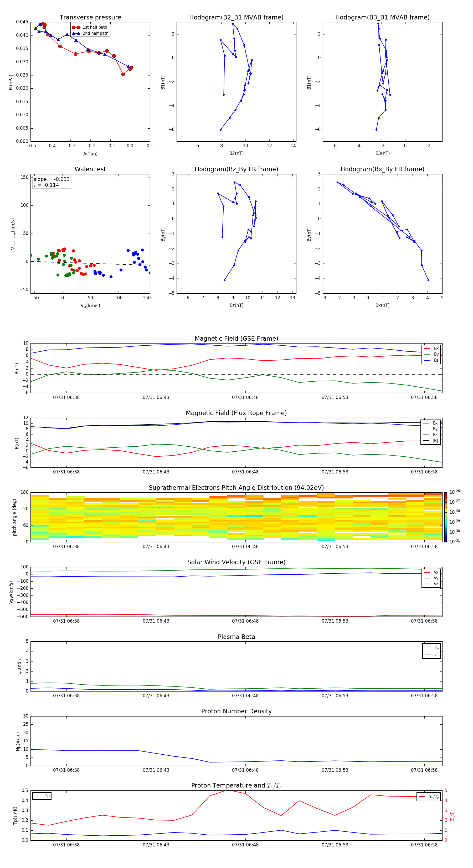Click "07/31 06:53" tick under Proton Number Density
This screenshot has width=473, height=868.
[x=335, y=770]
